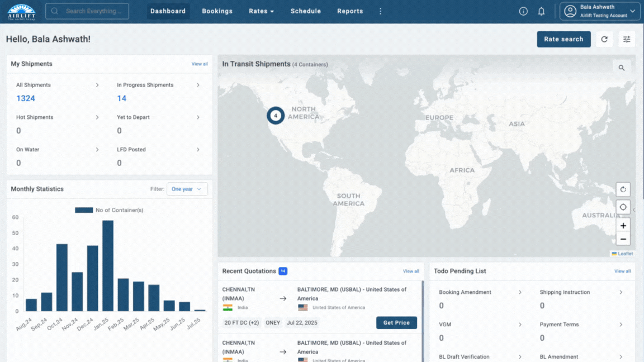The width and height of the screenshot is (644, 362).
Task: Expand Bala Ashwath account dropdown
Action: [600, 11]
